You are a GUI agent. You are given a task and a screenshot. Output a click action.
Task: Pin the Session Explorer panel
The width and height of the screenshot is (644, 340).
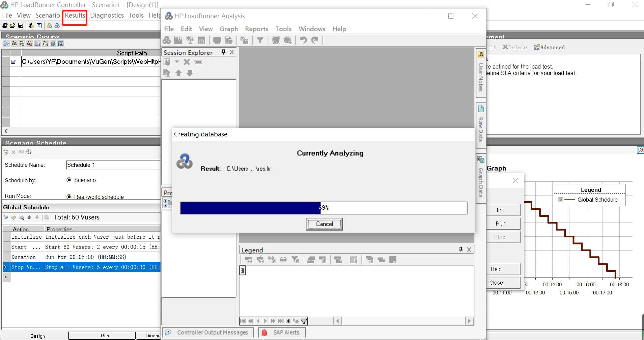(x=223, y=52)
